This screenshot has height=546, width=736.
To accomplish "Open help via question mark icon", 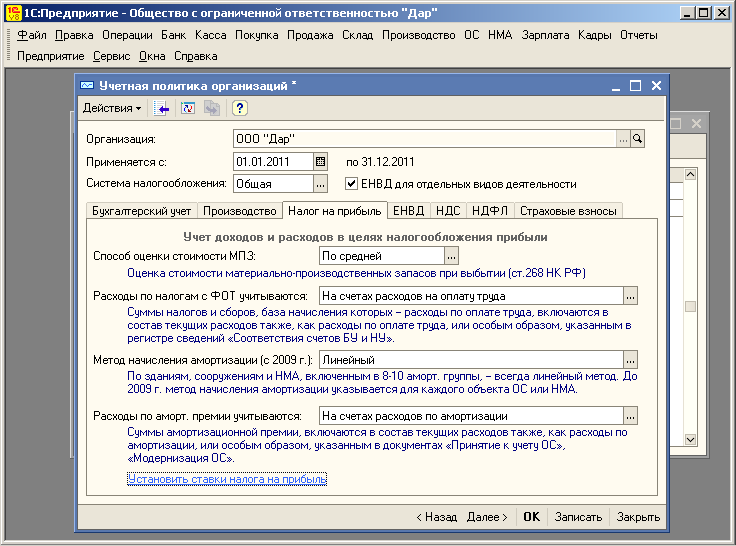I will [239, 108].
